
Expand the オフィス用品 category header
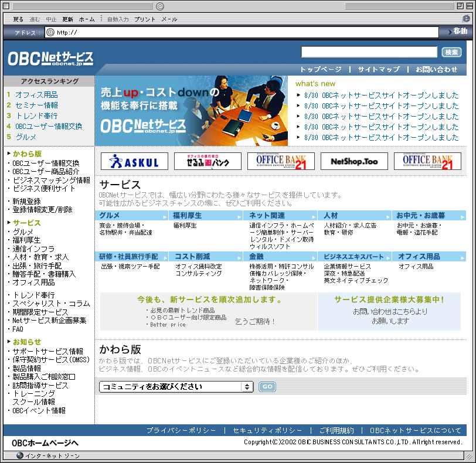coord(429,256)
